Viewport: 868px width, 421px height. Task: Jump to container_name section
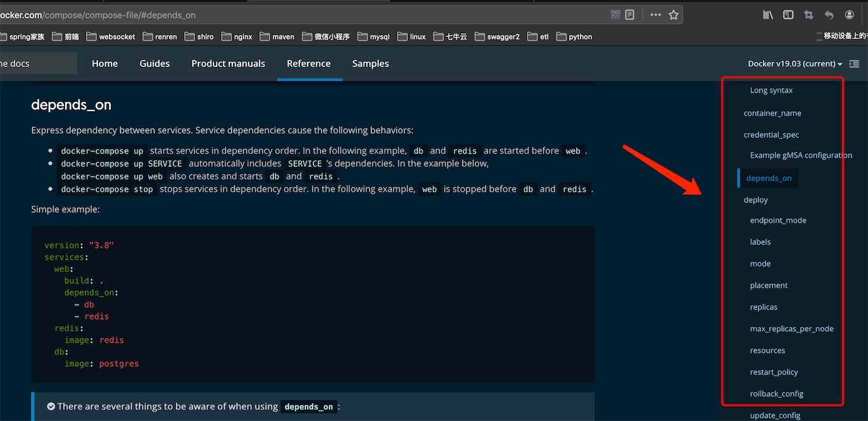click(x=772, y=114)
